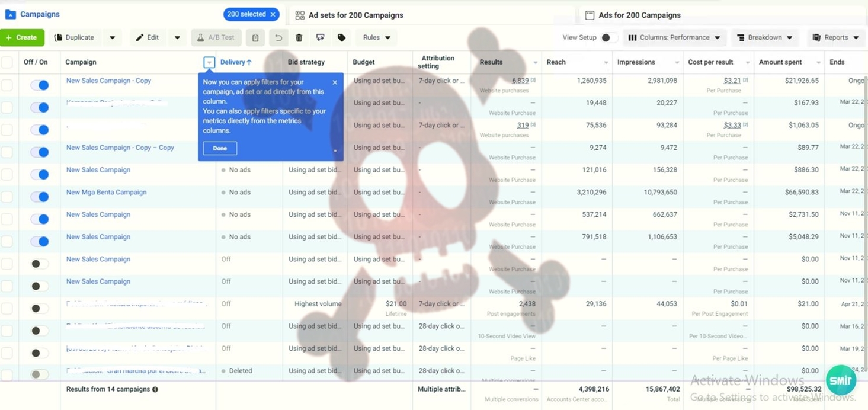
Task: Click the 319 results value
Action: coord(523,125)
